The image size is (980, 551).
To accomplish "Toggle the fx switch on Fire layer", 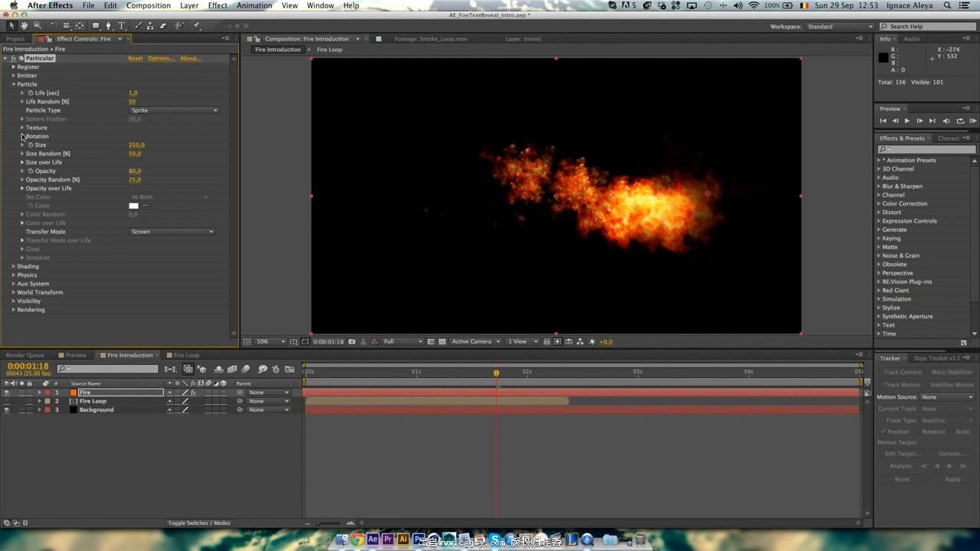I will [193, 393].
